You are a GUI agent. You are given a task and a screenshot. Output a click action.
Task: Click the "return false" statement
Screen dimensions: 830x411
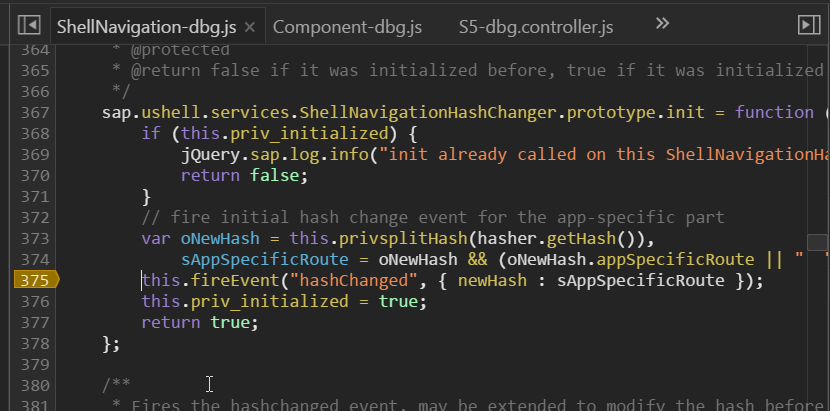point(240,175)
